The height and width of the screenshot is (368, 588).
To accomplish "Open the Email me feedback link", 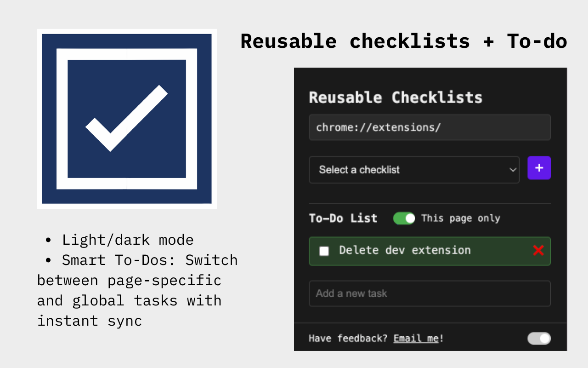I will click(415, 338).
